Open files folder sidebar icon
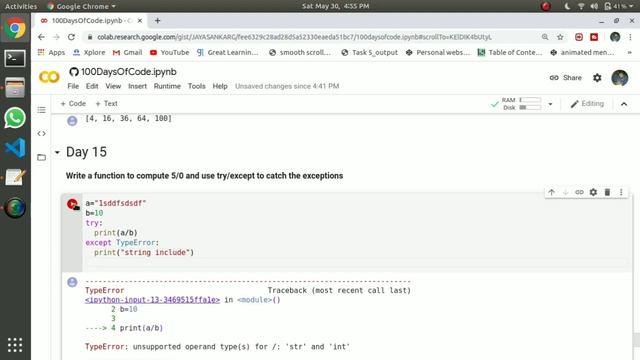 tap(42, 157)
